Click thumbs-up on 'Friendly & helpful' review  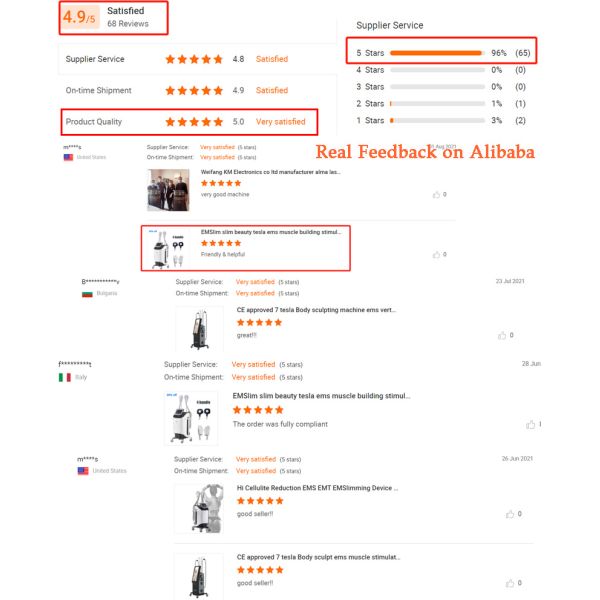436,254
